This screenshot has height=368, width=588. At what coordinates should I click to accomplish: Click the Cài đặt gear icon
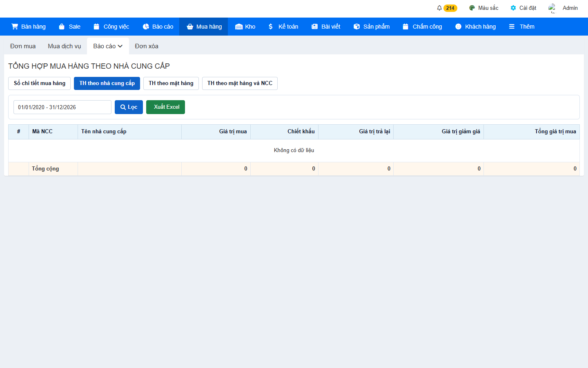pyautogui.click(x=513, y=8)
